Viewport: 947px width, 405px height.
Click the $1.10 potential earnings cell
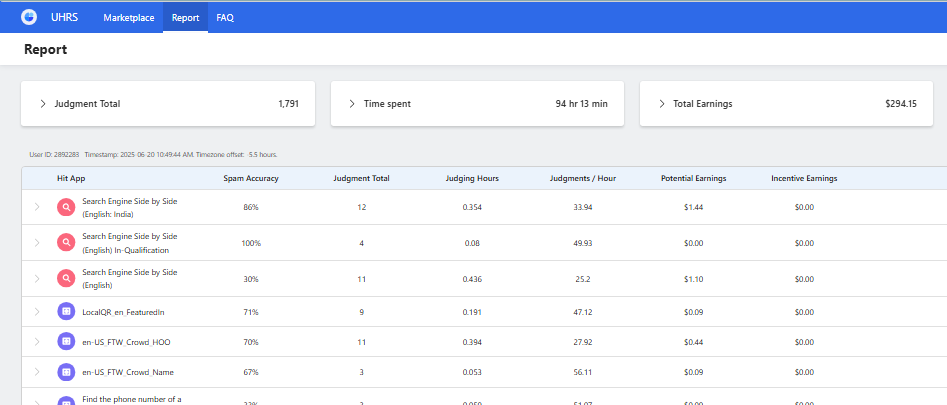point(693,279)
